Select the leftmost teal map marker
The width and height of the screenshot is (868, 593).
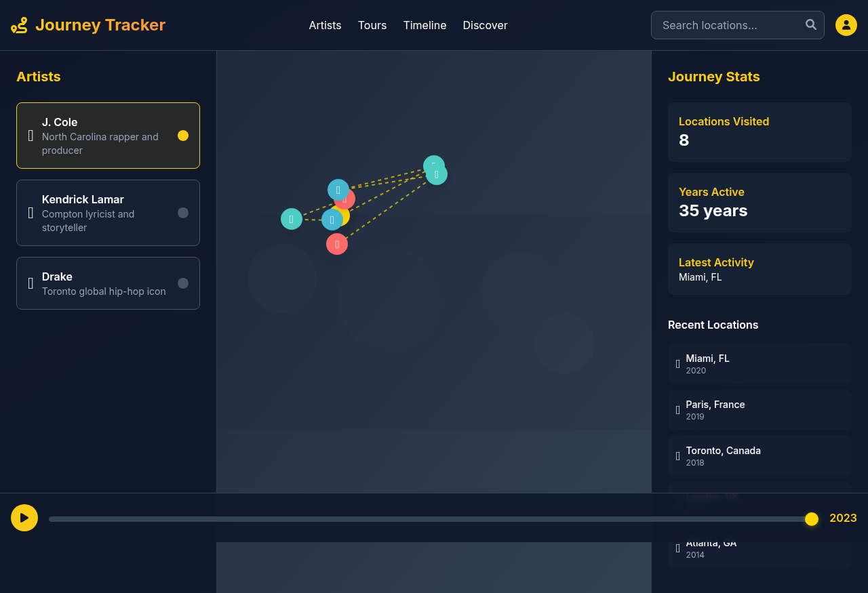(291, 219)
